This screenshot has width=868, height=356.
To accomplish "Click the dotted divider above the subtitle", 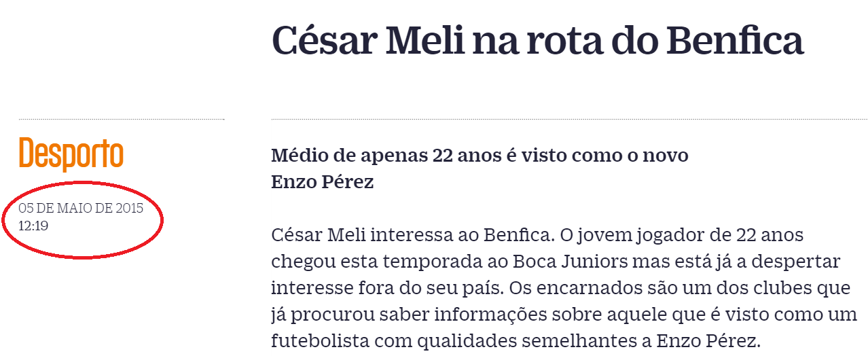I will [x=570, y=119].
